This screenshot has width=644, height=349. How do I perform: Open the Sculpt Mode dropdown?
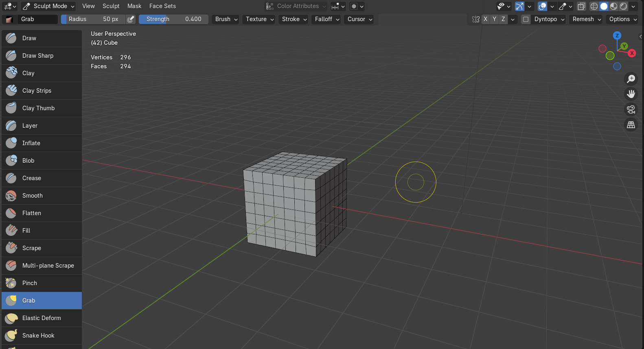[x=48, y=6]
